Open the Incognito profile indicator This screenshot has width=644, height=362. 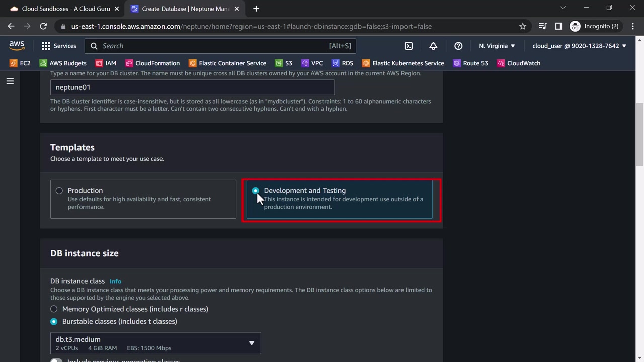(x=594, y=26)
